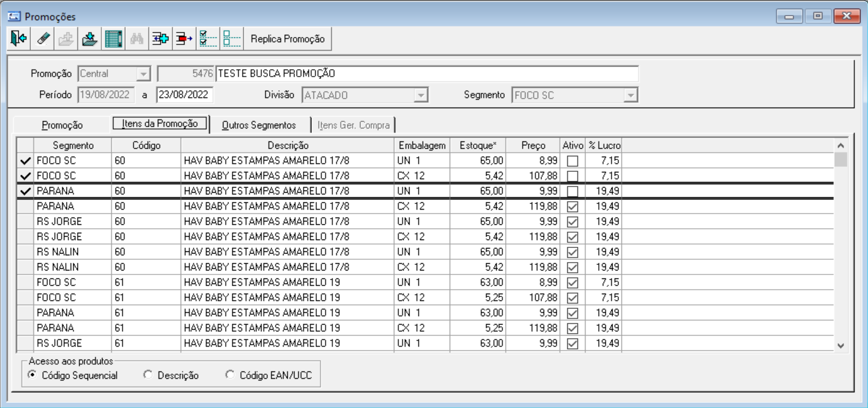
Task: Click row marker of FOCO SC 60 UN 1
Action: (25, 161)
